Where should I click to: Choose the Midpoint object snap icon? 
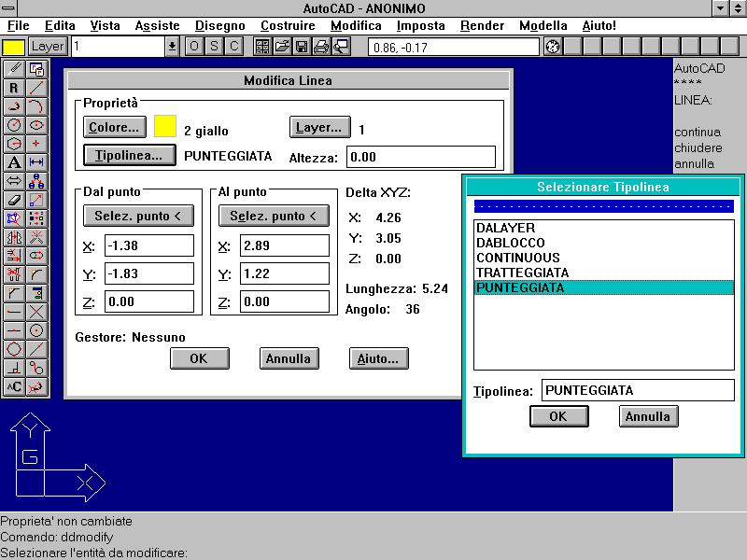click(14, 330)
